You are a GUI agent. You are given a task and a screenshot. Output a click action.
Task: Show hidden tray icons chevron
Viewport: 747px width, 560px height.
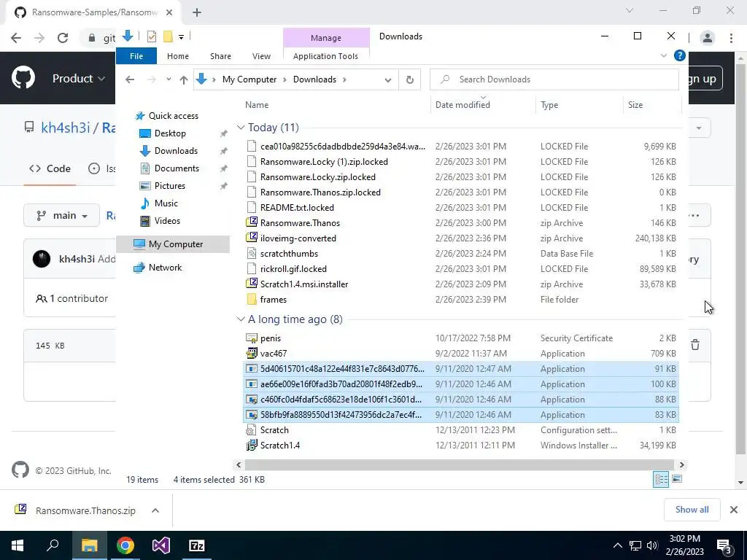click(x=617, y=545)
